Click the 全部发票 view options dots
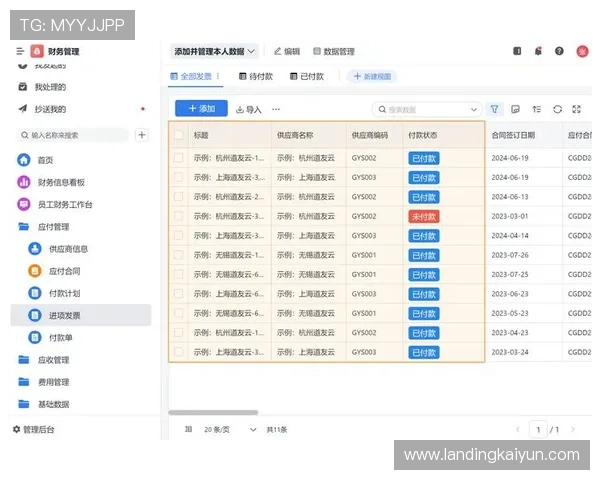Screen dimensions: 600x480 [x=218, y=76]
